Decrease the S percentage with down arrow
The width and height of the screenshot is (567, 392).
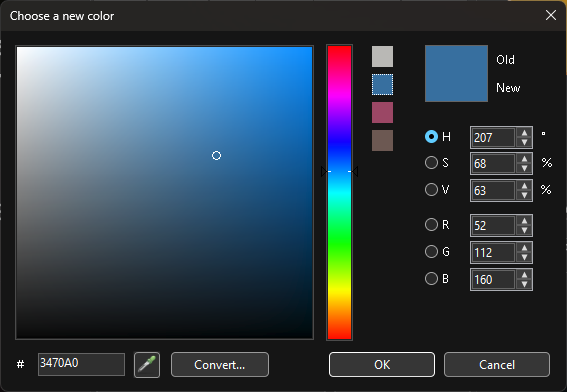[x=524, y=168]
